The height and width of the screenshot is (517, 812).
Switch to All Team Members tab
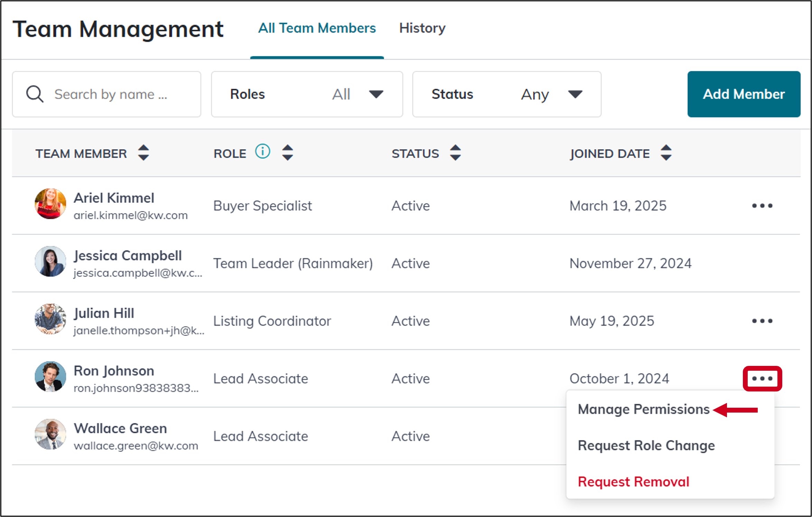point(317,28)
